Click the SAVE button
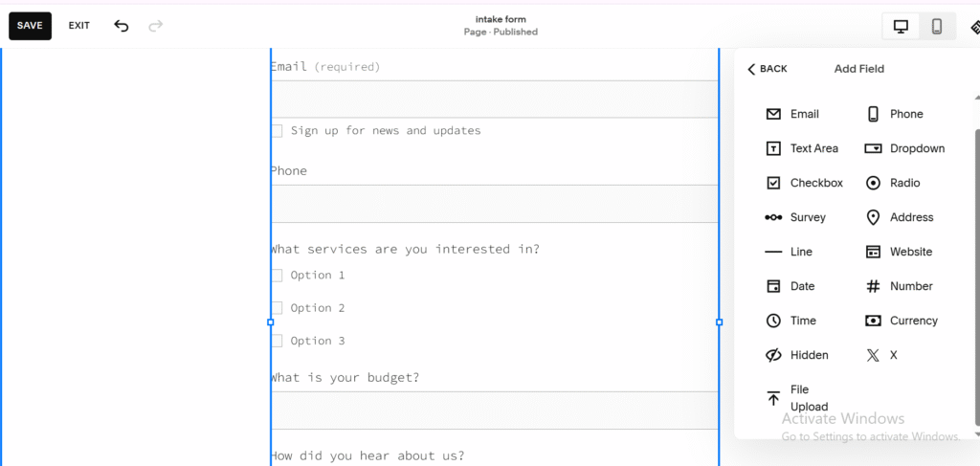 coord(30,26)
